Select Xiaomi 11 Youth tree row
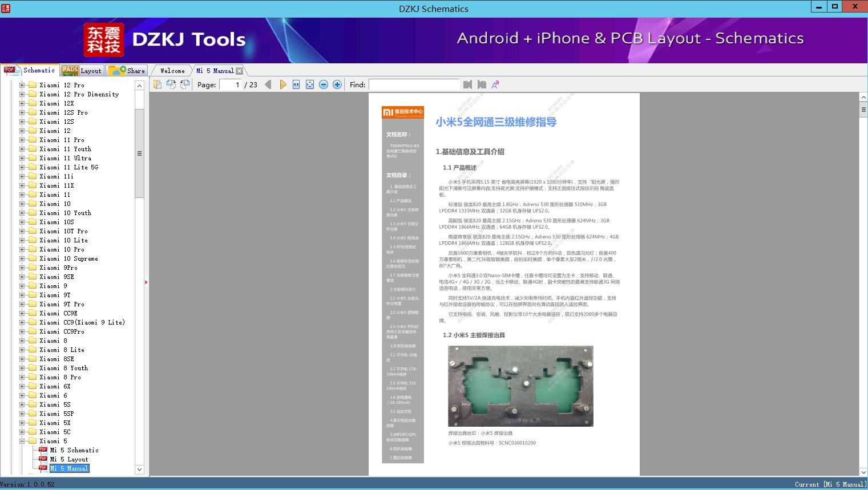This screenshot has height=490, width=868. tap(65, 149)
